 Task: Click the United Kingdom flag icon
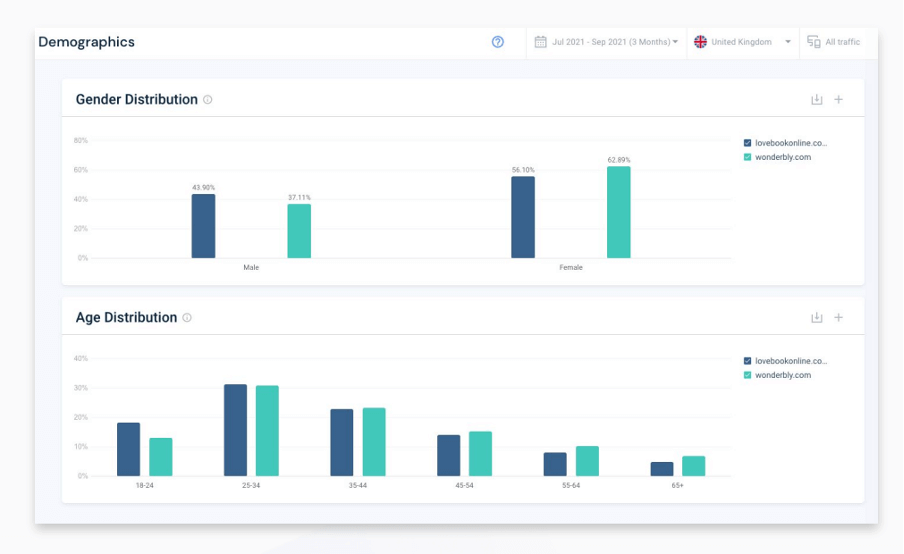pyautogui.click(x=700, y=42)
